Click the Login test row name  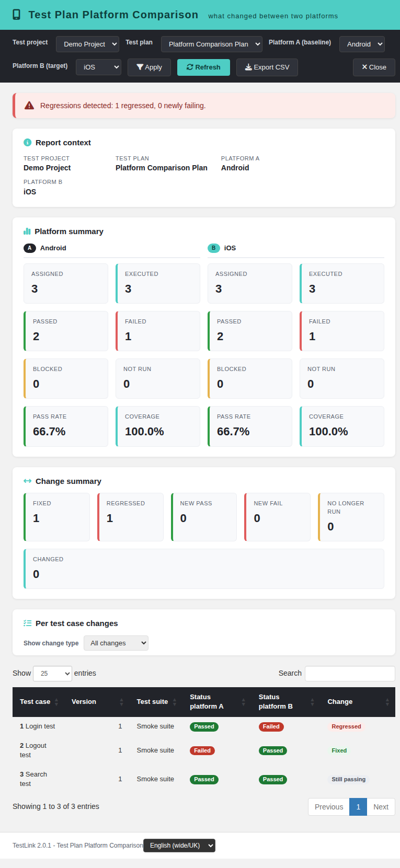tap(37, 726)
